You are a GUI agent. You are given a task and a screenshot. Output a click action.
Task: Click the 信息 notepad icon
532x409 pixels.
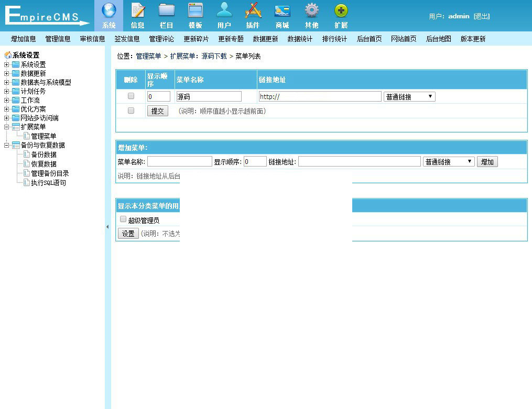(x=138, y=11)
